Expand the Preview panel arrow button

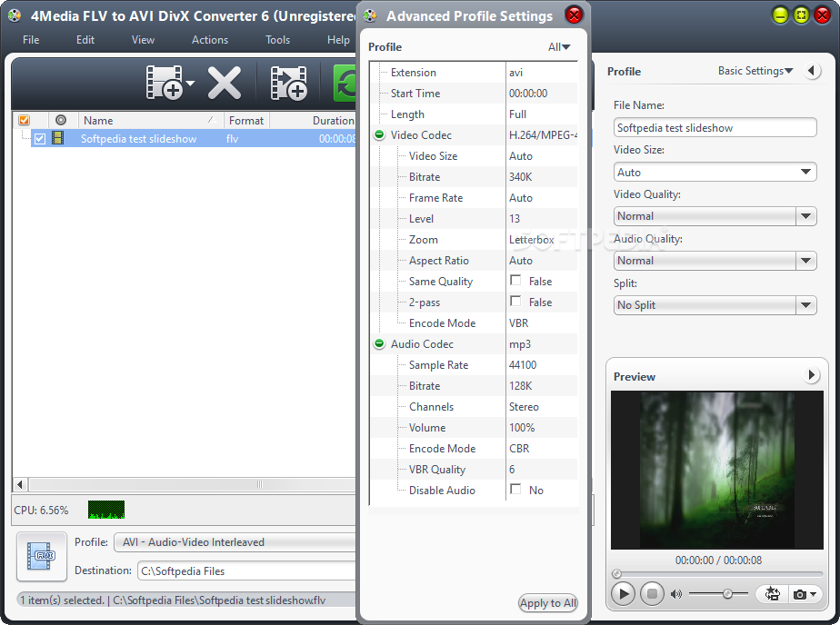(x=812, y=375)
